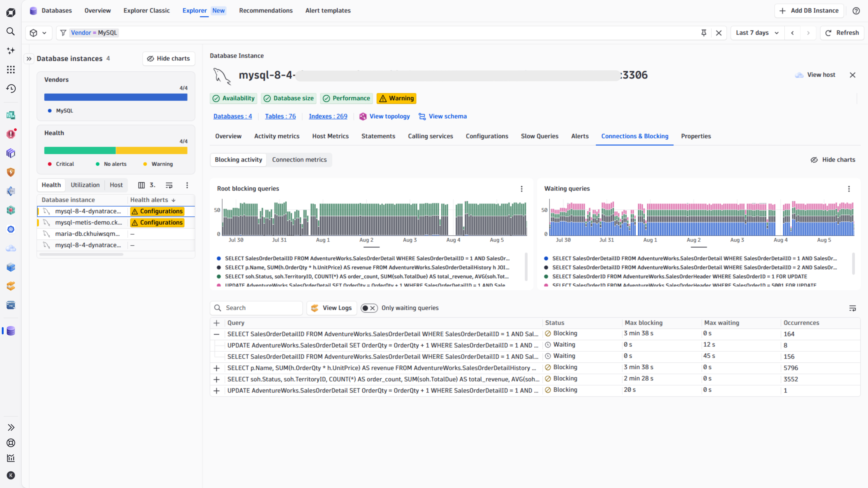
Task: Click the user avatar K icon
Action: point(11,475)
